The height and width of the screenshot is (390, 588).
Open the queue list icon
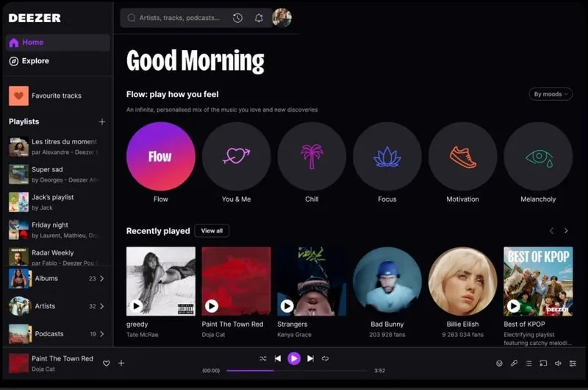(528, 363)
